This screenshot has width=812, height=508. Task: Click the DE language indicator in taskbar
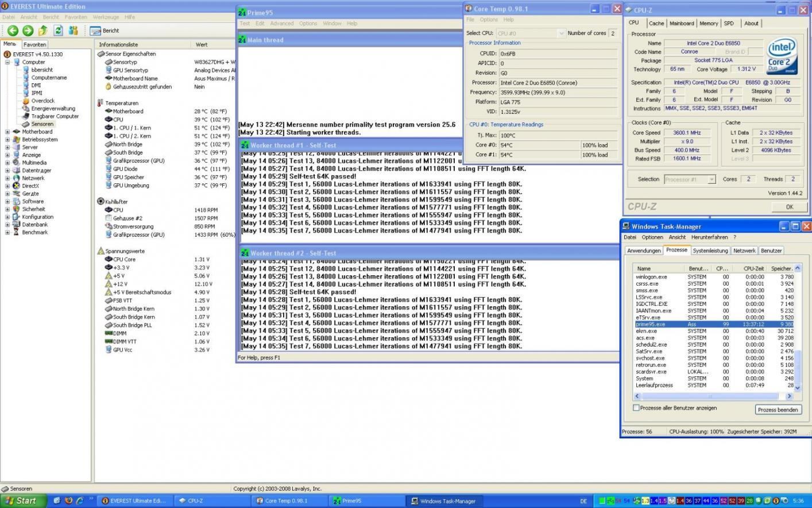pyautogui.click(x=583, y=501)
